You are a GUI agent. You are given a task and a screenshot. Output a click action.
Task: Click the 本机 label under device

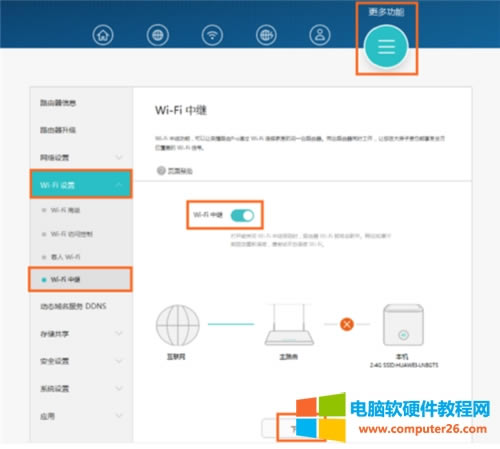click(x=402, y=357)
